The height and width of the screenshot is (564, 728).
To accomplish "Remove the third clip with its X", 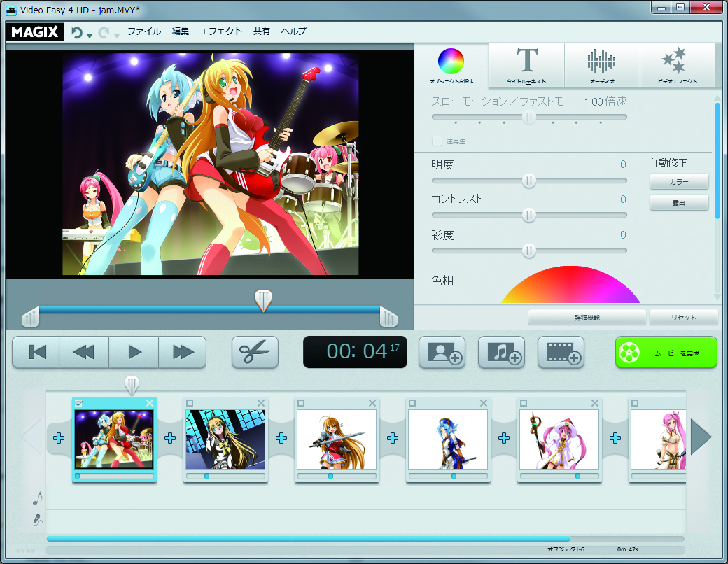I will tap(372, 403).
